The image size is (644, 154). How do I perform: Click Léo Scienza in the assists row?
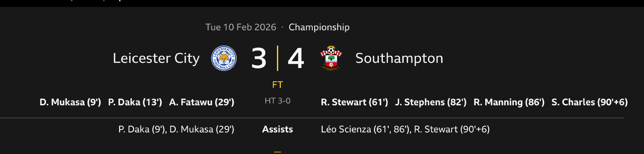(346, 129)
